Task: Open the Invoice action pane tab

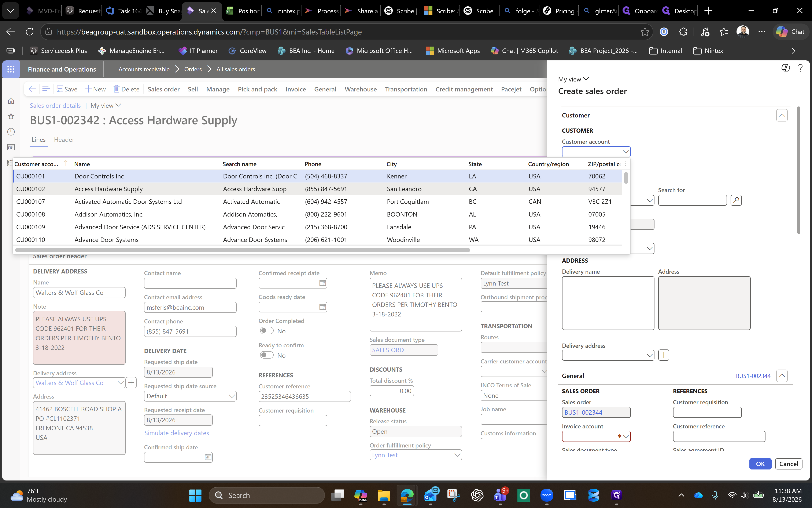Action: 296,89
